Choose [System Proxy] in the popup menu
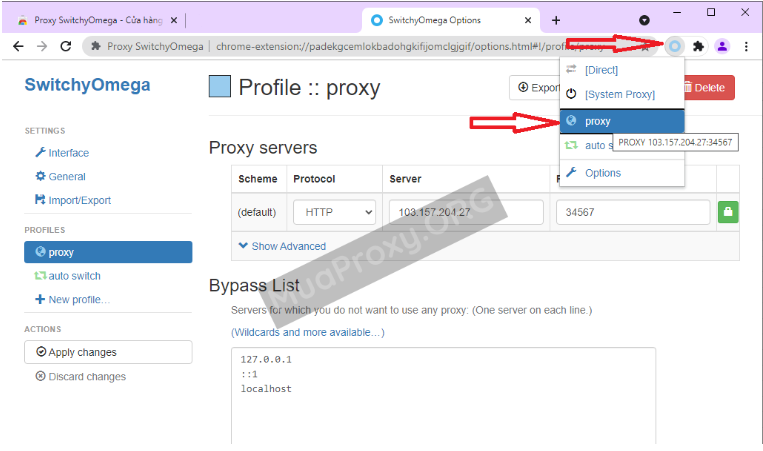763x451 pixels. pyautogui.click(x=622, y=94)
